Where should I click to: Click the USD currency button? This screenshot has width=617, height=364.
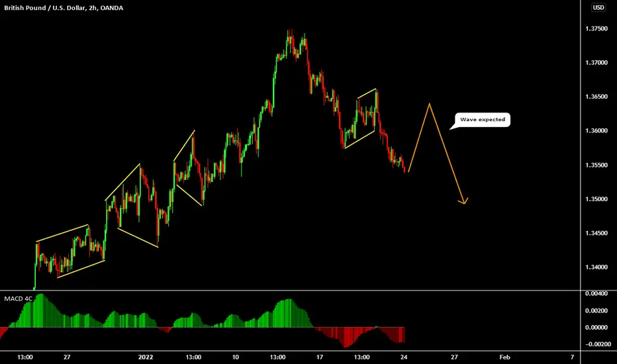click(x=598, y=7)
